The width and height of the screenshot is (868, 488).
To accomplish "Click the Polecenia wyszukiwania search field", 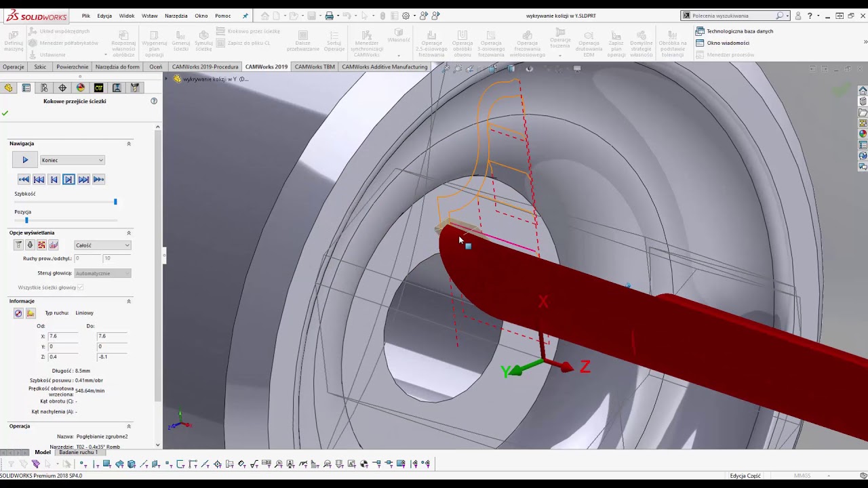I will [x=735, y=16].
